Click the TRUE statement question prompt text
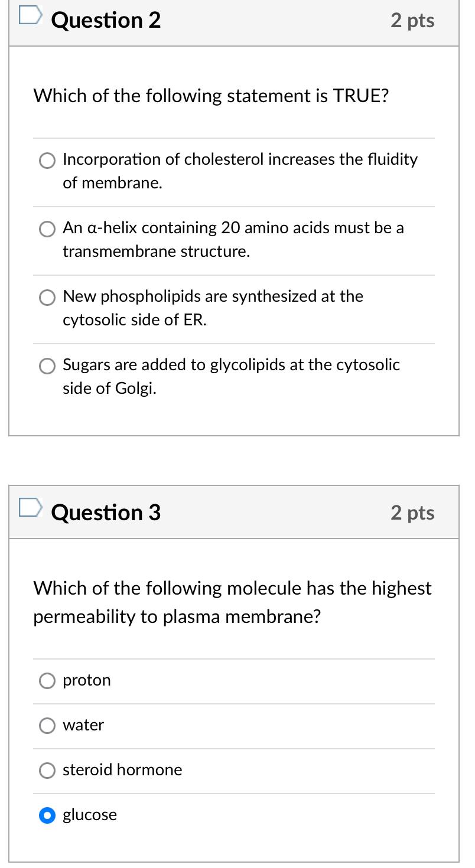The height and width of the screenshot is (868, 475). click(211, 96)
